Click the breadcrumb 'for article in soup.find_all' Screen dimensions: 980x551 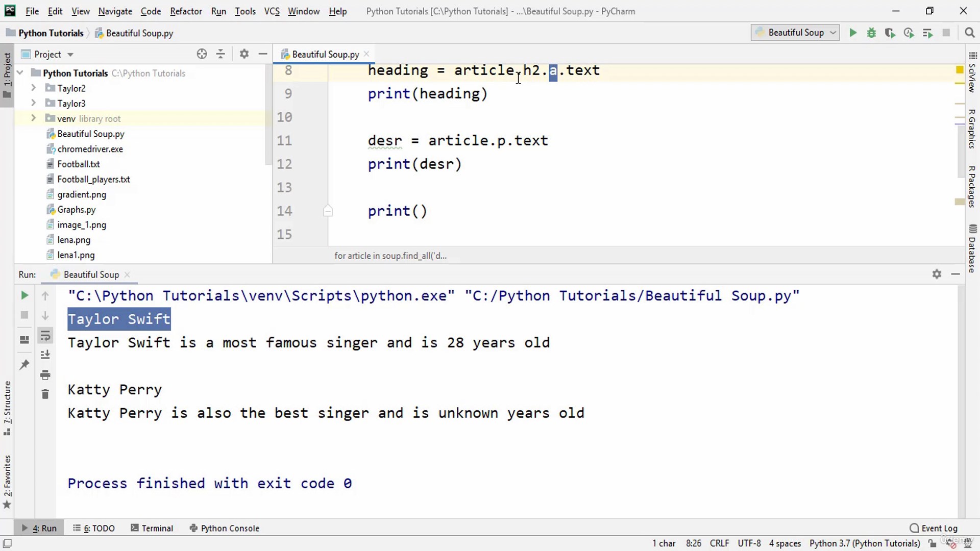coord(390,256)
